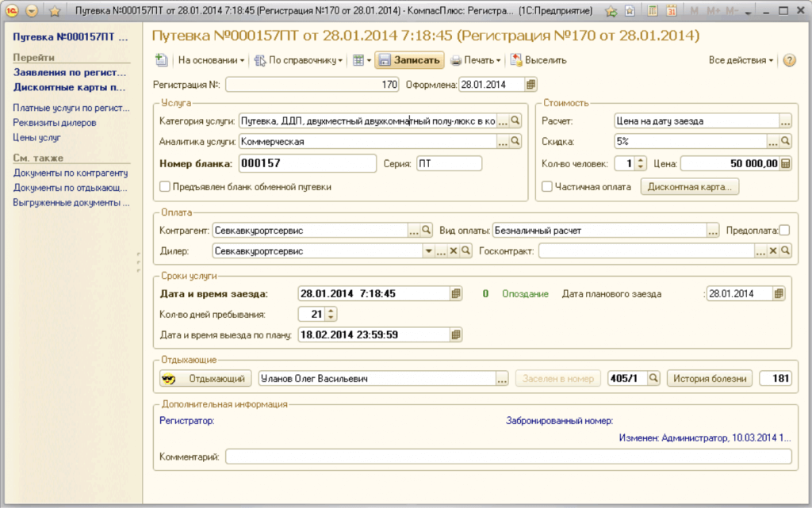Open the calendar icon in title bar

671,11
